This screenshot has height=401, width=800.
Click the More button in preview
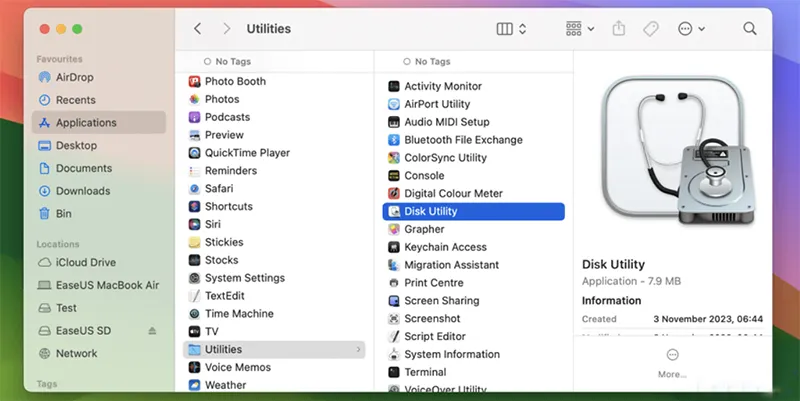(x=672, y=364)
